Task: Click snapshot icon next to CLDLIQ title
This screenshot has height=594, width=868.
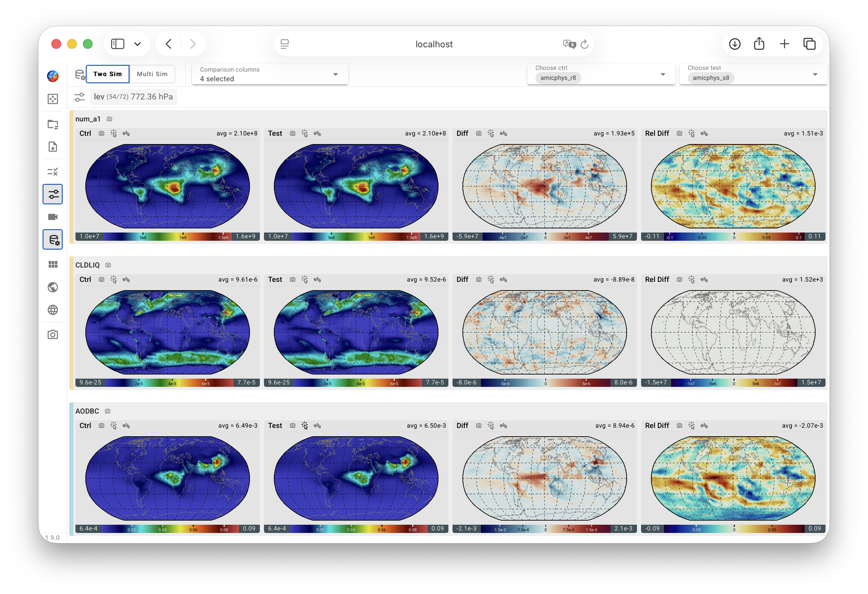Action: [x=108, y=265]
